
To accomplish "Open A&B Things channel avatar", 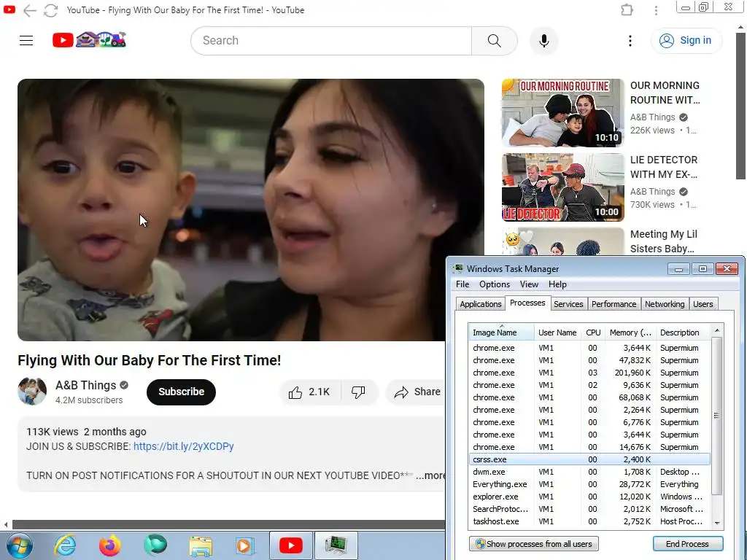I will click(x=32, y=392).
